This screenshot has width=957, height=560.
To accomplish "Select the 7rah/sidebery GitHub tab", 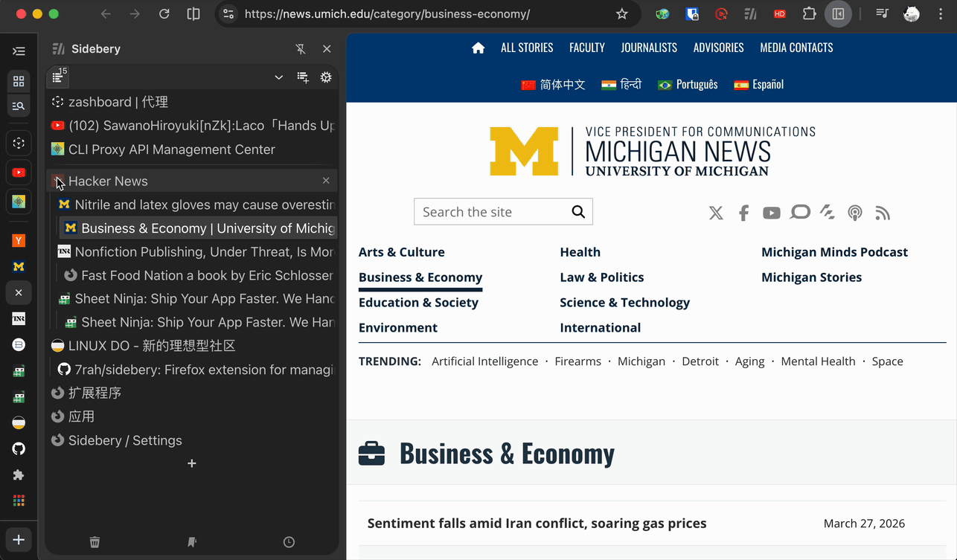I will 195,370.
